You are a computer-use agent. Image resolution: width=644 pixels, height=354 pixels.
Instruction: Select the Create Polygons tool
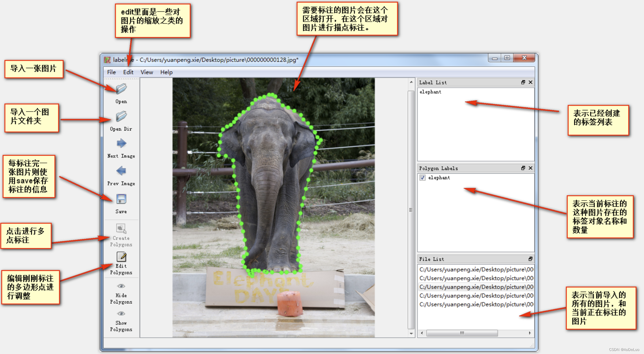coord(121,229)
